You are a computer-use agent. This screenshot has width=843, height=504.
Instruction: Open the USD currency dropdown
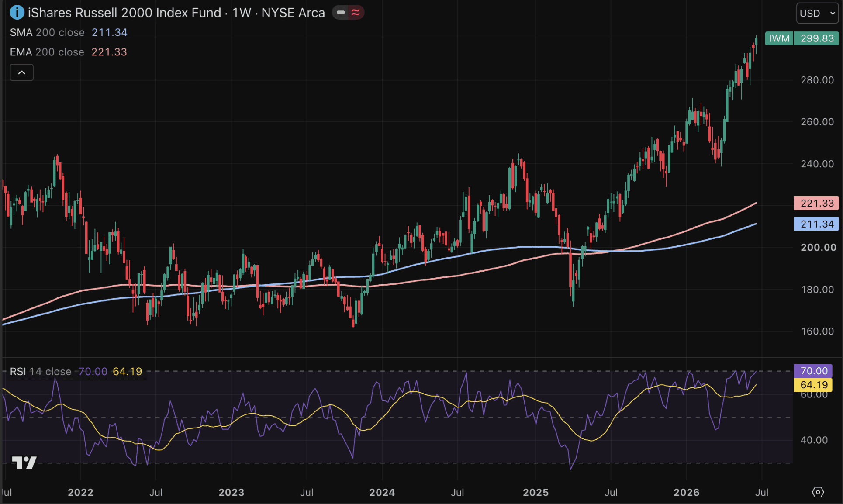[x=816, y=13]
